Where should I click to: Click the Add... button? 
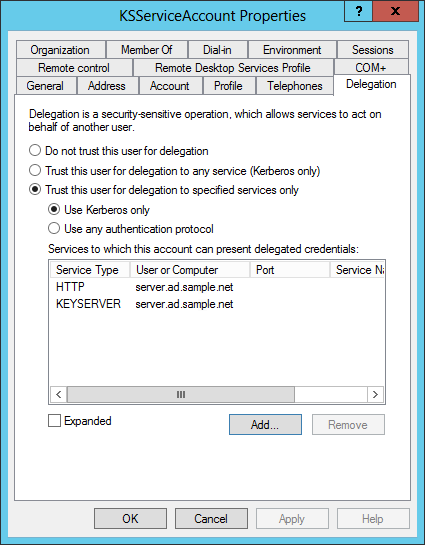[265, 424]
